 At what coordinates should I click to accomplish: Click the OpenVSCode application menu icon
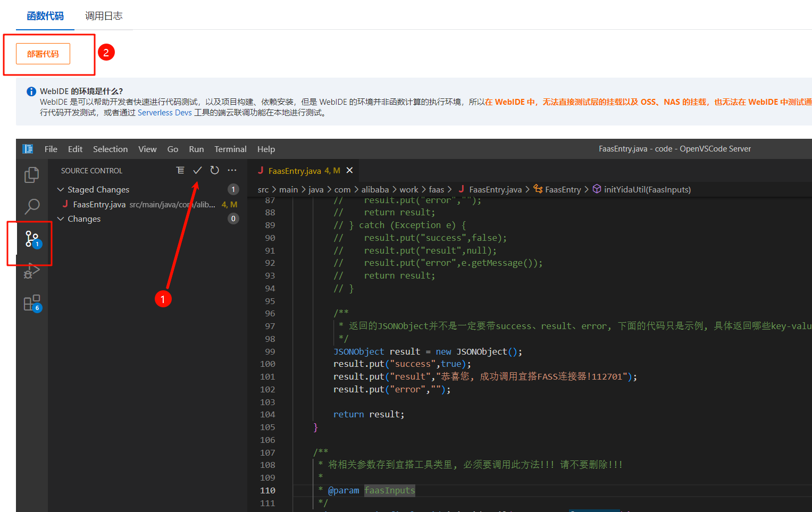tap(28, 149)
